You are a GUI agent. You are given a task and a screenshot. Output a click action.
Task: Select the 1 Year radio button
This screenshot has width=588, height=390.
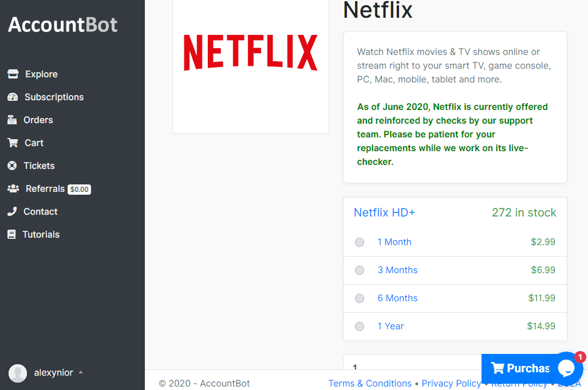coord(359,326)
